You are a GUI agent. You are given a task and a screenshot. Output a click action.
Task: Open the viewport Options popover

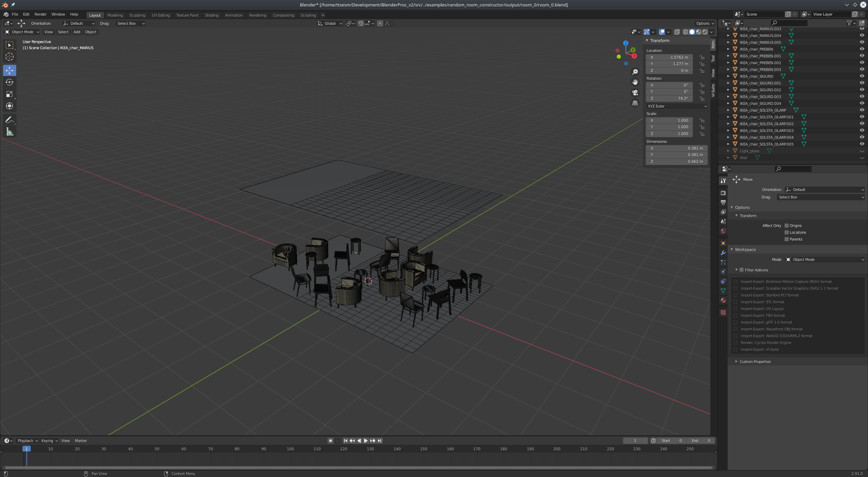click(704, 23)
